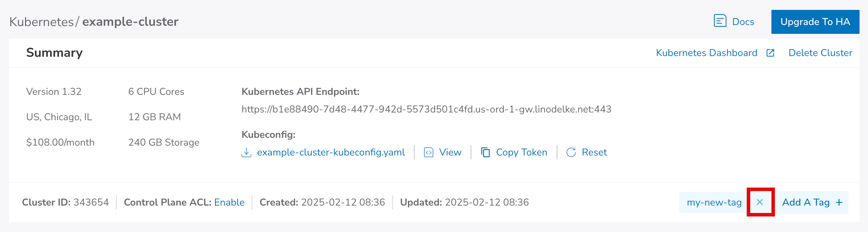Viewport: 868px width, 232px height.
Task: Go to the Kubernetes breadcrumb
Action: point(41,22)
